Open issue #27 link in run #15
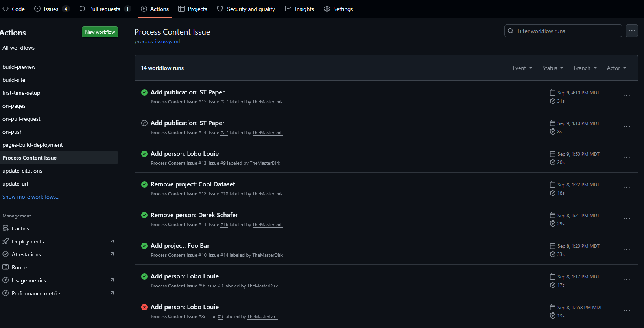644x328 pixels. point(224,102)
